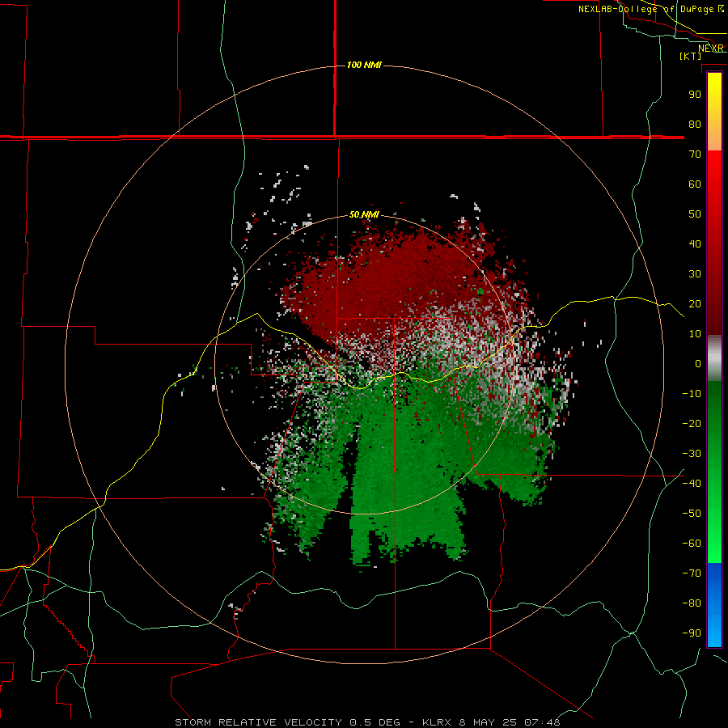
Task: Click the "90" value on the velocity scale
Action: coord(695,95)
